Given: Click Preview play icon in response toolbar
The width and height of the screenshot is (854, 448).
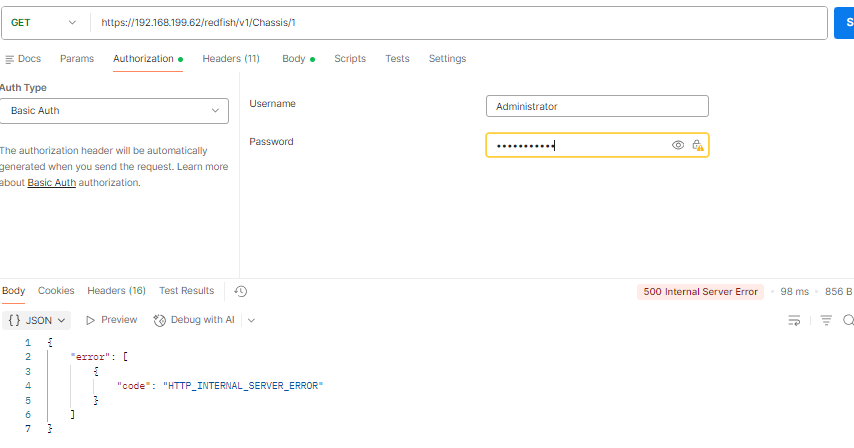Looking at the screenshot, I should click(x=91, y=320).
